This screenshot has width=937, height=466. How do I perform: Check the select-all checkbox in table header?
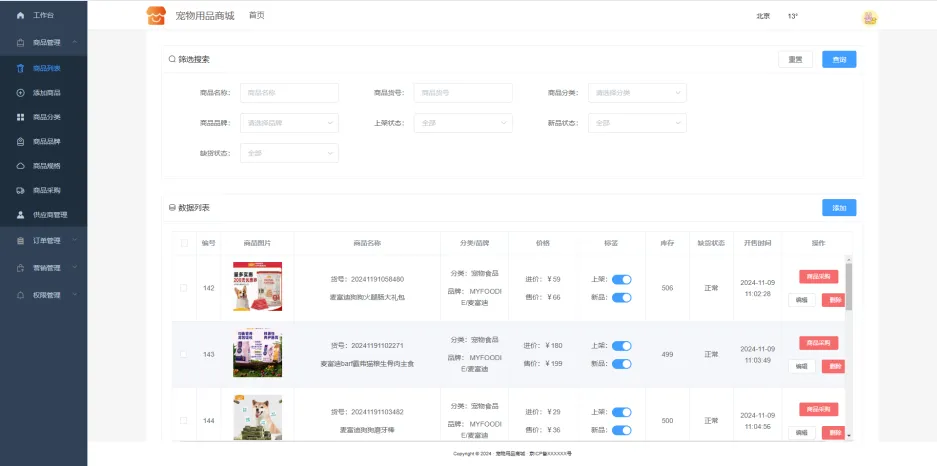click(x=183, y=243)
